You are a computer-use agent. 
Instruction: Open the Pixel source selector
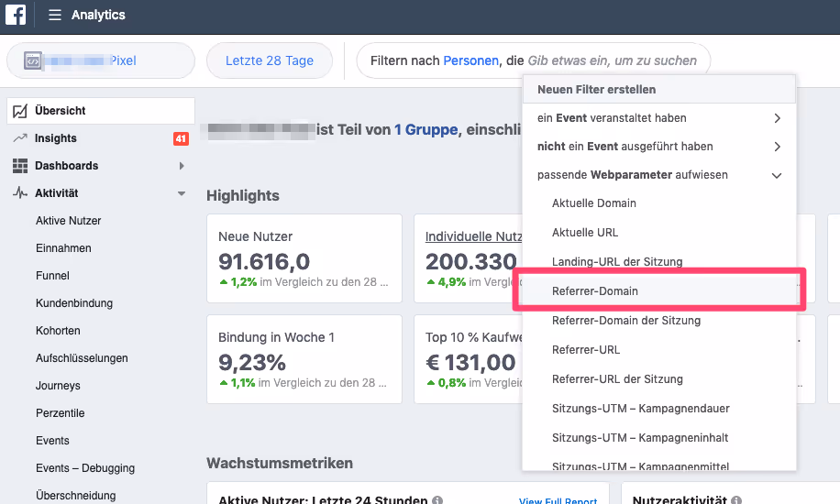click(x=101, y=60)
